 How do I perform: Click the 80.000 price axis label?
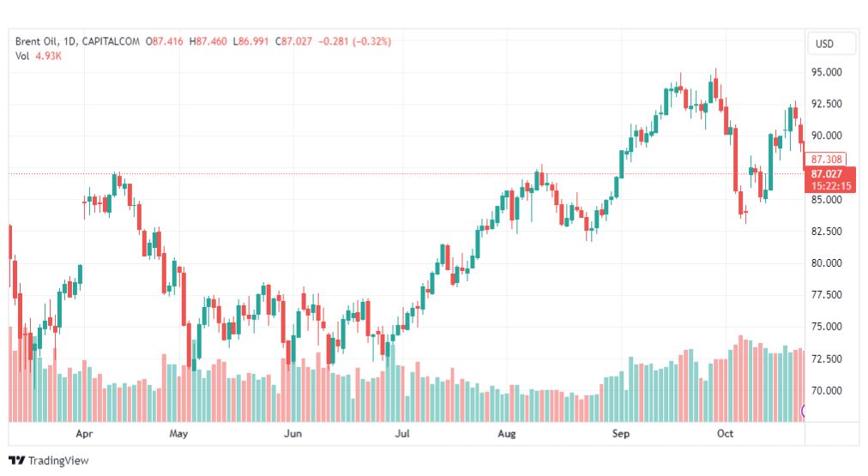point(827,263)
